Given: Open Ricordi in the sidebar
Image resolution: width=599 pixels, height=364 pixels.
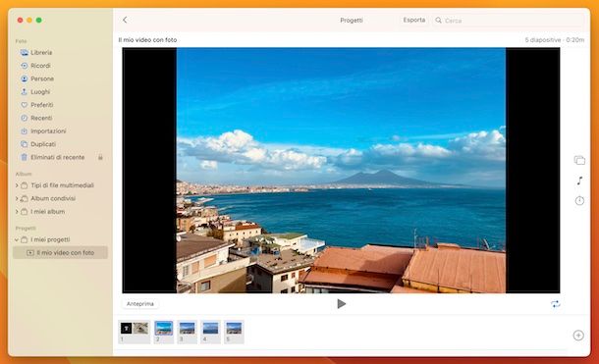Looking at the screenshot, I should tap(40, 66).
